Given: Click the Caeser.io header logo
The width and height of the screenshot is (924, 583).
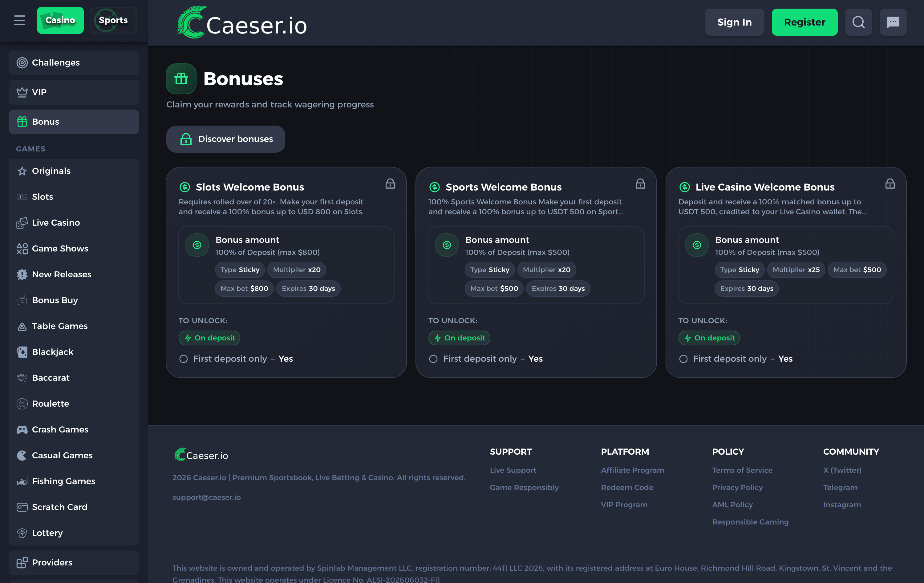Looking at the screenshot, I should pos(241,22).
